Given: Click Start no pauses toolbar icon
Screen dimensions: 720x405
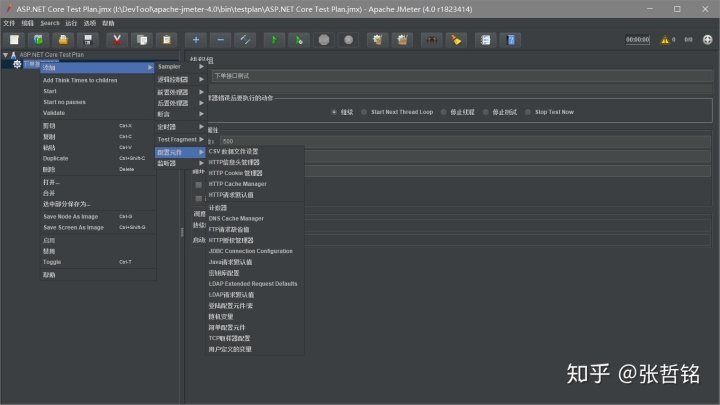Looking at the screenshot, I should 299,40.
